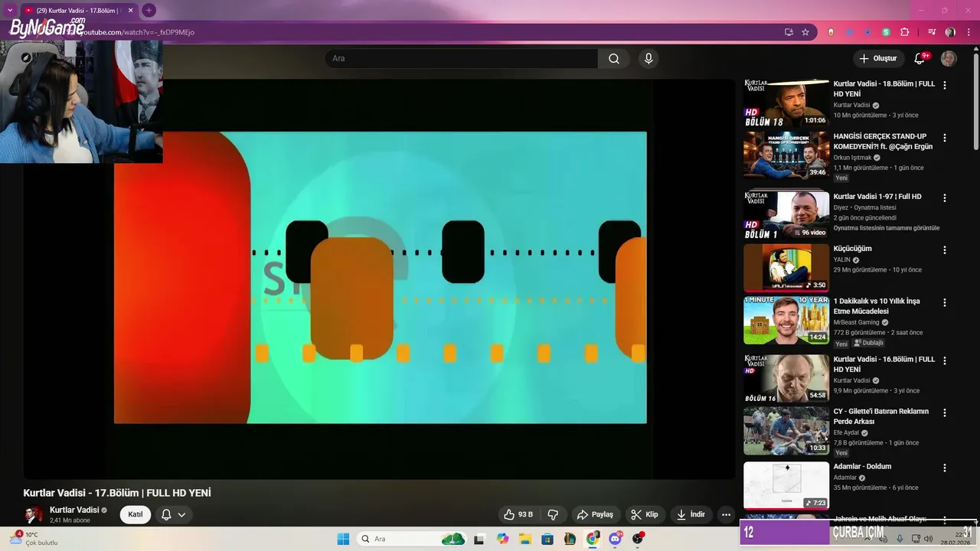Open options for Kurtlar Vadisi 16.Bölüm video
Screen dimensions: 980x551
point(945,360)
